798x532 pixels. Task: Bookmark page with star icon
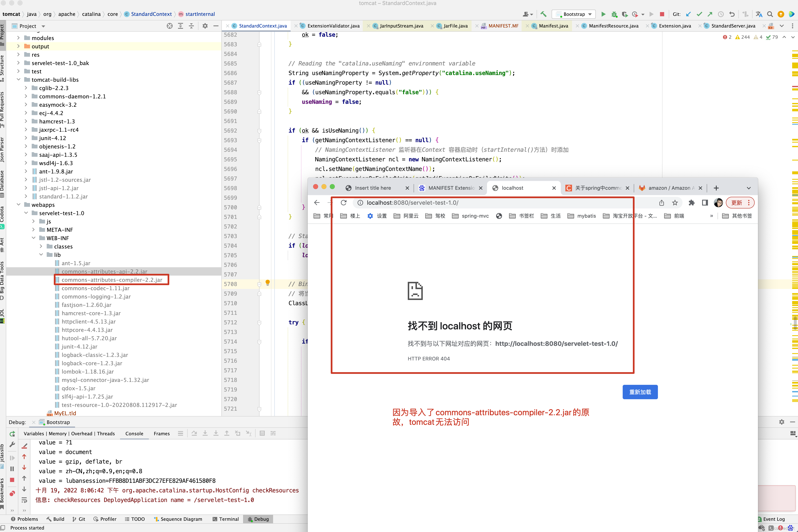pyautogui.click(x=675, y=203)
